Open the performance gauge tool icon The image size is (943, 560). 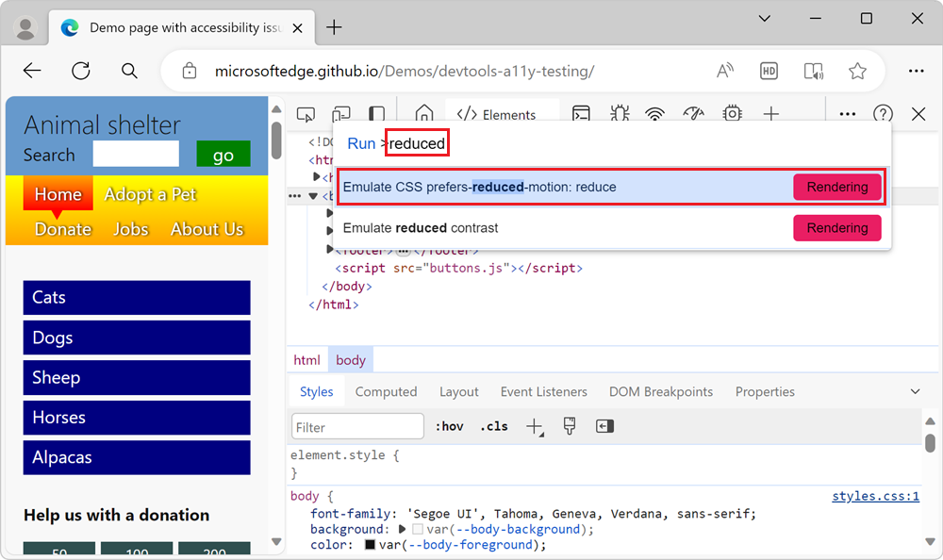[694, 113]
